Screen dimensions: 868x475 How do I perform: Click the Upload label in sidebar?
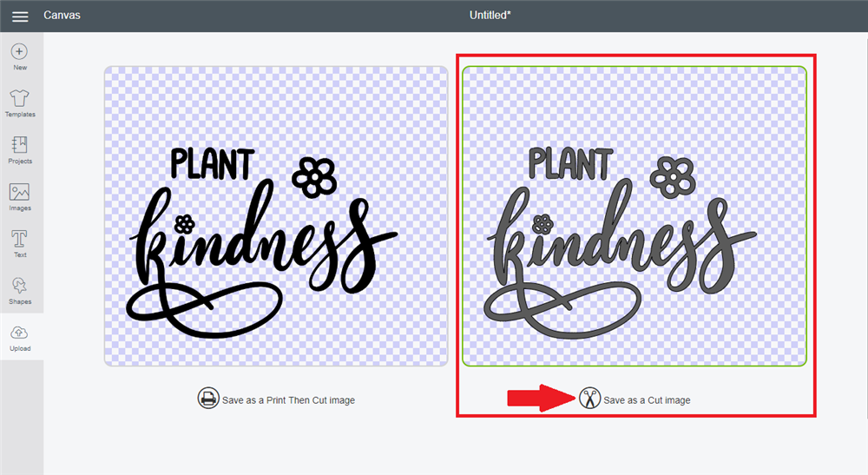tap(20, 349)
